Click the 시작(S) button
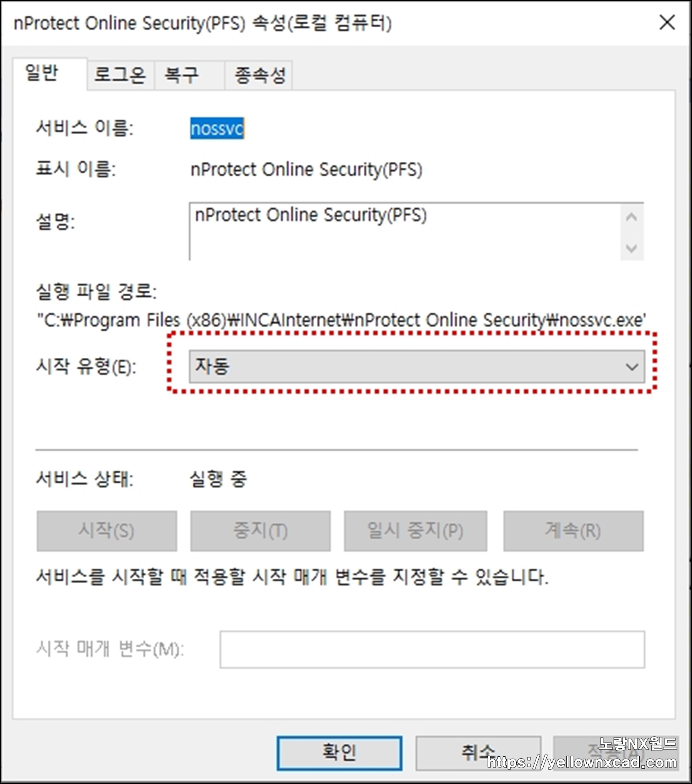Viewport: 692px width, 784px height. tap(107, 531)
